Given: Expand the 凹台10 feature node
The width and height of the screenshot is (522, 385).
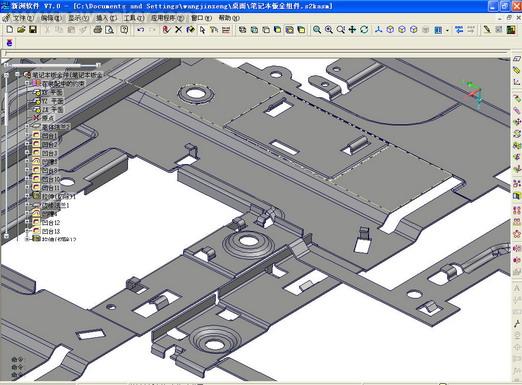Looking at the screenshot, I should click(x=27, y=178).
